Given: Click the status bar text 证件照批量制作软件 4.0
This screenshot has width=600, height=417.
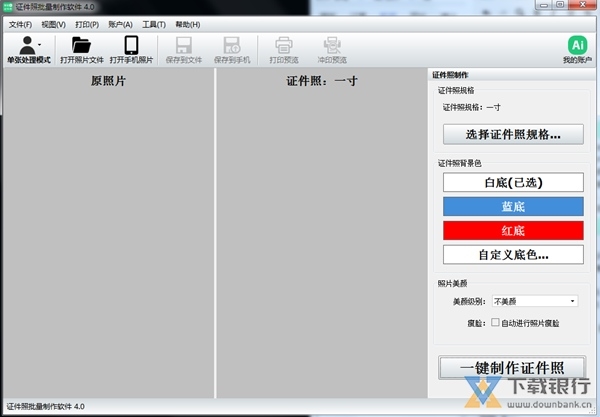Looking at the screenshot, I should point(46,407).
